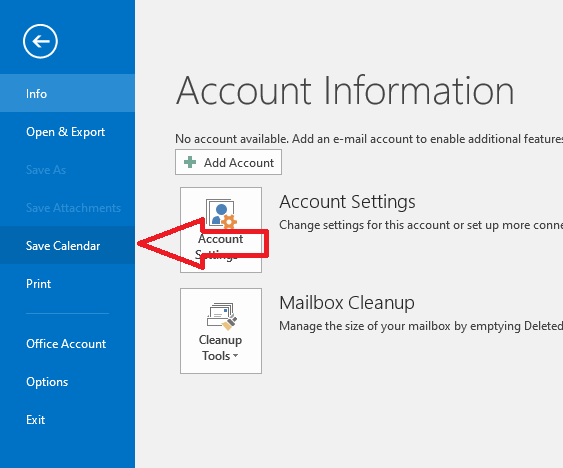
Task: Go to Office Account
Action: [x=67, y=343]
